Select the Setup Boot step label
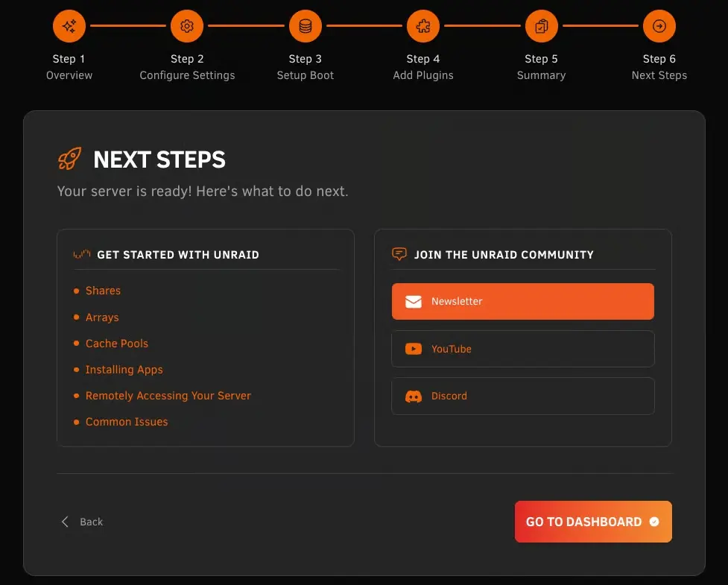The image size is (728, 585). tap(306, 75)
